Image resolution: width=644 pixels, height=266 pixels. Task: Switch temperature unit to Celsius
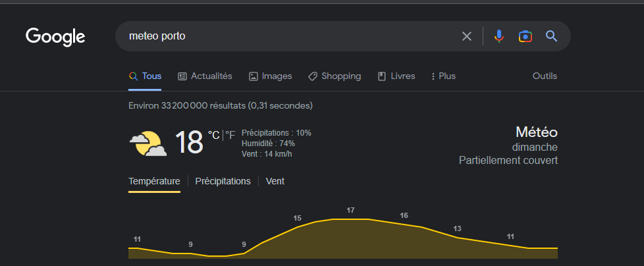(213, 135)
